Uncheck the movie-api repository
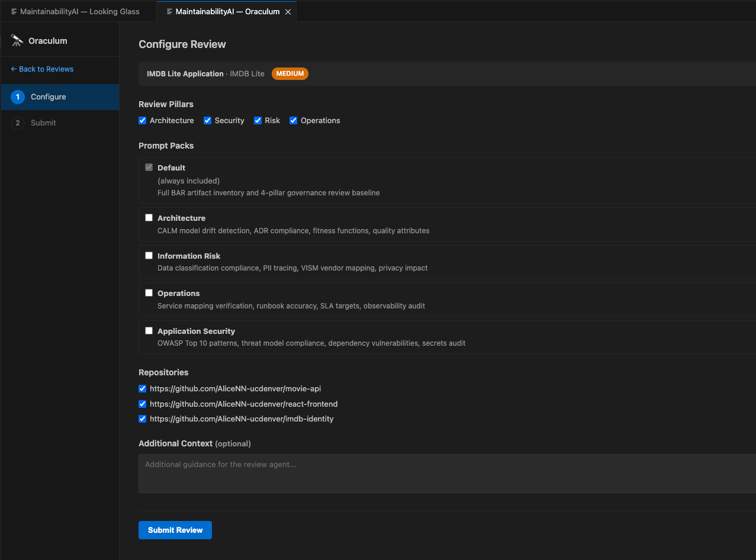The height and width of the screenshot is (560, 756). click(142, 388)
